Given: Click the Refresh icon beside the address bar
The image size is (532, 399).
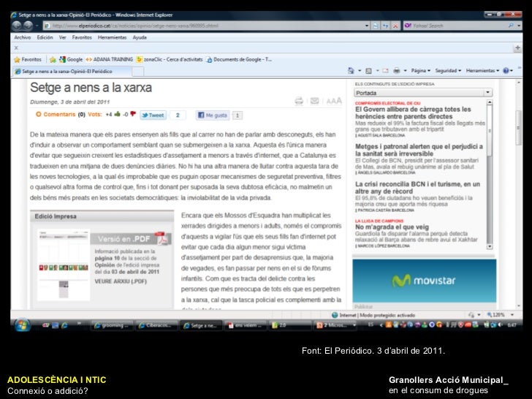Looking at the screenshot, I should 385,26.
